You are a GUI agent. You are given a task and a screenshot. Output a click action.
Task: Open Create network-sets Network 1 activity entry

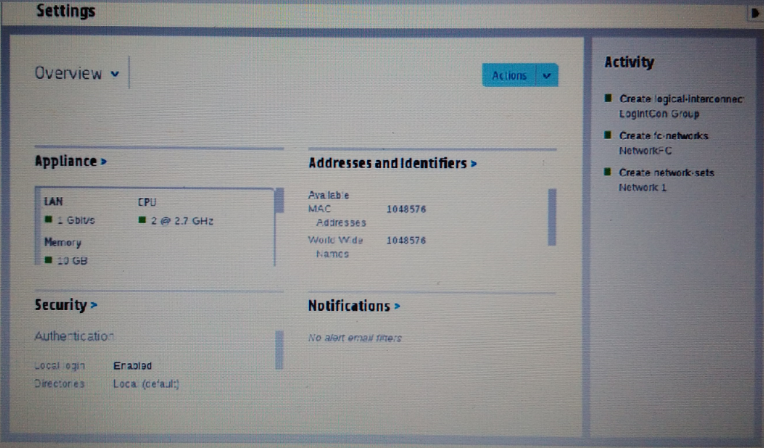coord(664,179)
